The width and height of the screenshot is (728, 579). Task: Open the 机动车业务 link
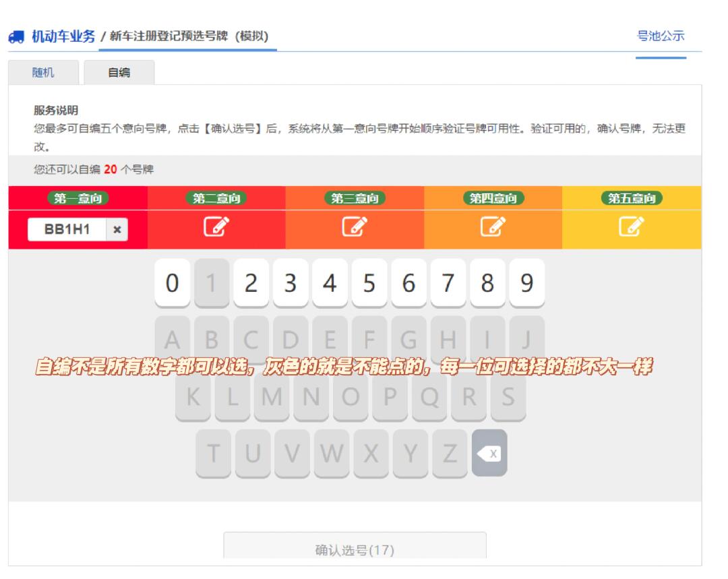coord(63,36)
